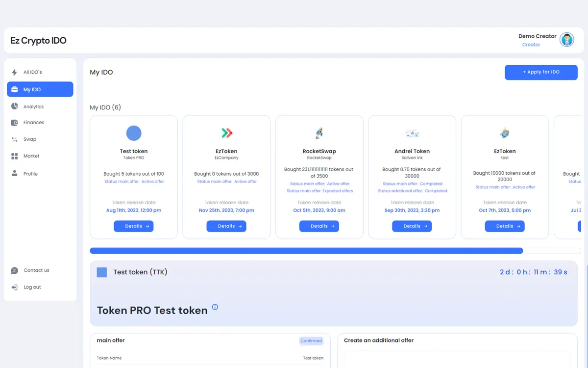Click the RocketSwap rocket logo

pos(319,132)
